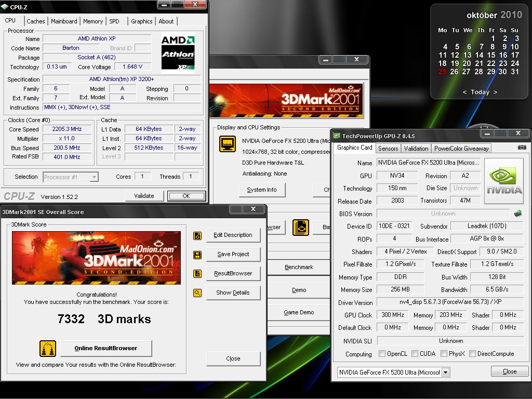Click the Bus Interface AGP 8x value
Viewport: 532px width, 399px height.
(486, 238)
